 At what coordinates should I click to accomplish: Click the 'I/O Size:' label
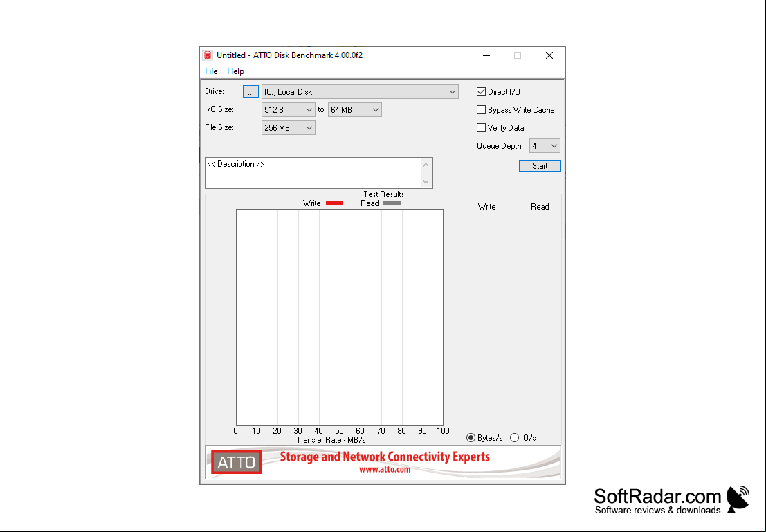click(x=219, y=109)
